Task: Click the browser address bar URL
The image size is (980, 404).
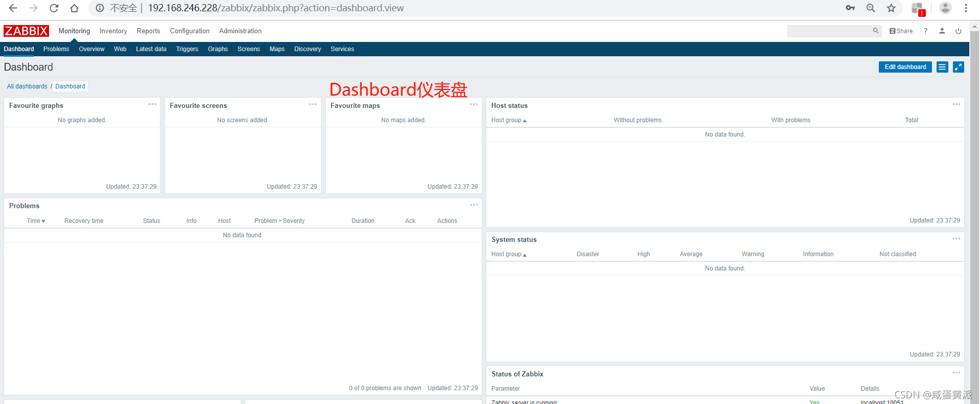Action: 276,8
